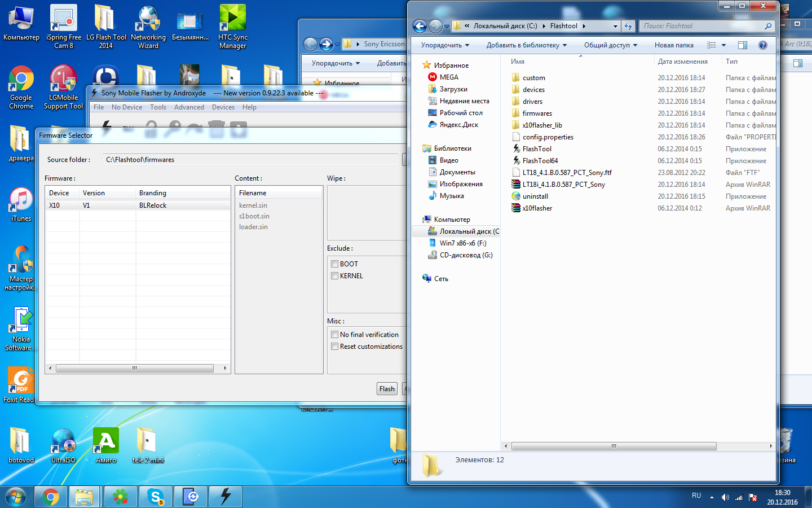This screenshot has width=812, height=508.
Task: Check the KERNEL exclude option
Action: tap(335, 276)
